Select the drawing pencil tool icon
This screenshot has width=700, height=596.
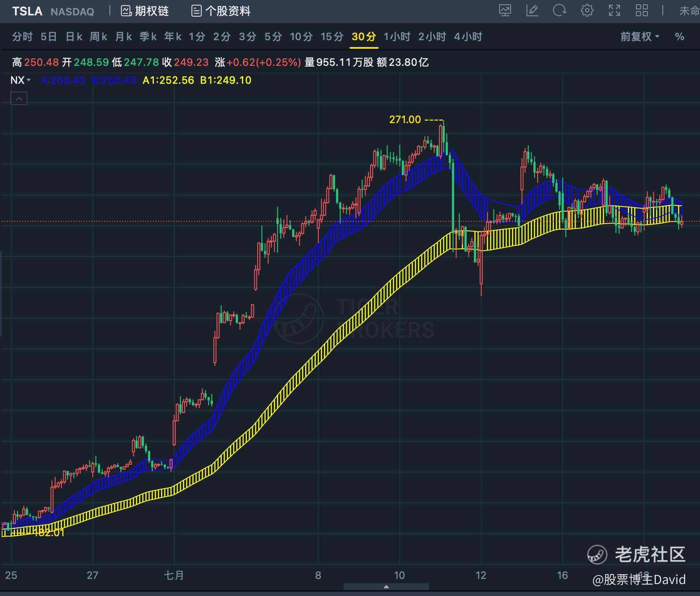pos(532,11)
